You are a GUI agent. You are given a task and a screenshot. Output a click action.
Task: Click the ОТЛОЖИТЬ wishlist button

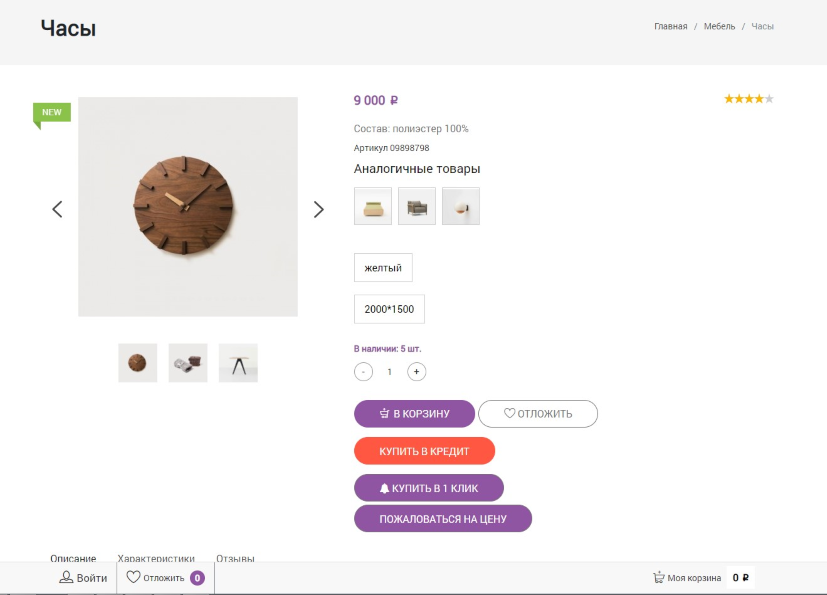pos(538,414)
